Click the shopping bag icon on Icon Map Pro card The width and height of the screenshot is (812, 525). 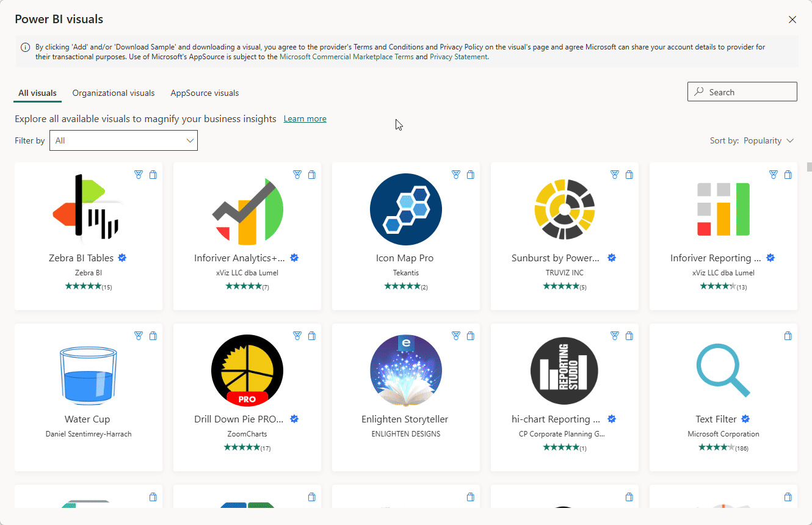click(470, 174)
